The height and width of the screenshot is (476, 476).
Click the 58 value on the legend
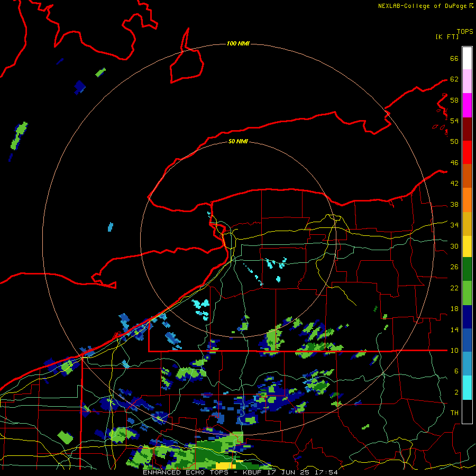454,100
